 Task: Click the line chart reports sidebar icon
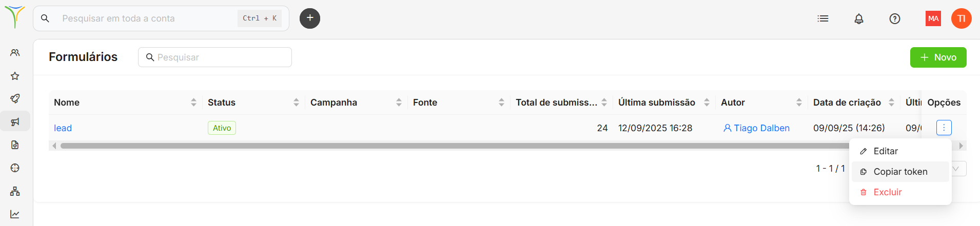(15, 214)
